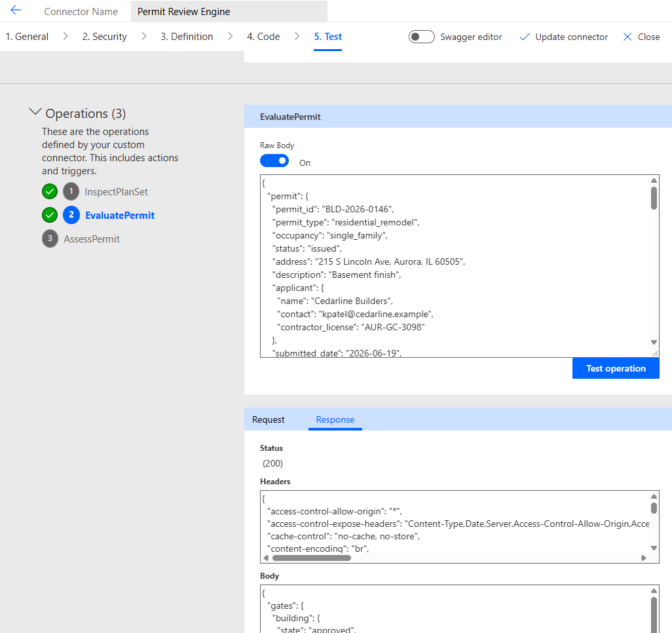Open the 1. General step

click(27, 37)
